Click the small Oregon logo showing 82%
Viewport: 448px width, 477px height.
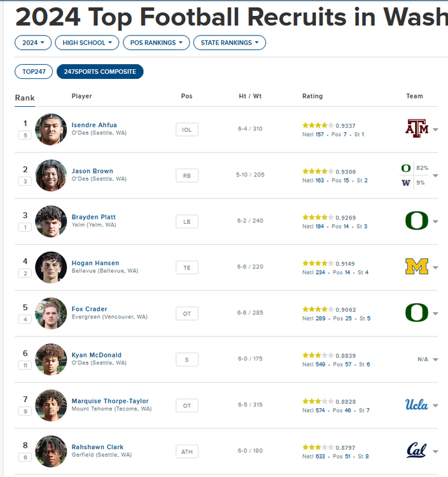[x=405, y=168]
